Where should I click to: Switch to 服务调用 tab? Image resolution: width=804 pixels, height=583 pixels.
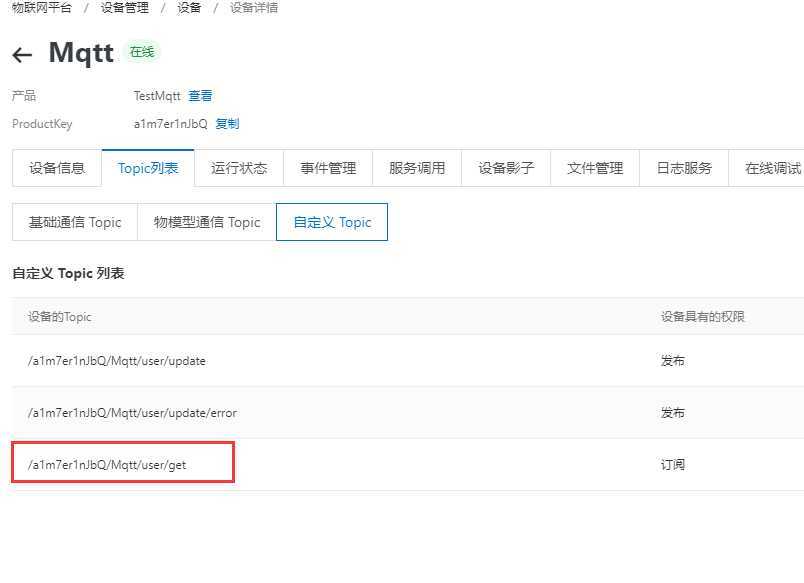[417, 168]
